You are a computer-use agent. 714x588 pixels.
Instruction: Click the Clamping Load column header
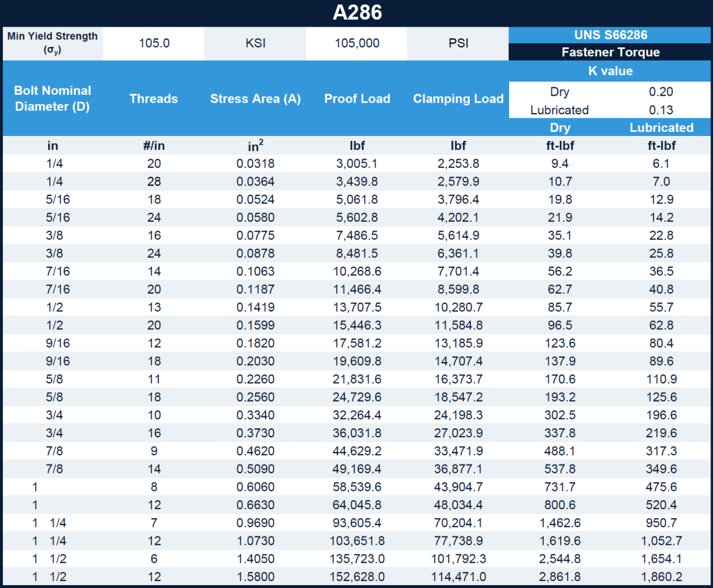click(x=458, y=98)
